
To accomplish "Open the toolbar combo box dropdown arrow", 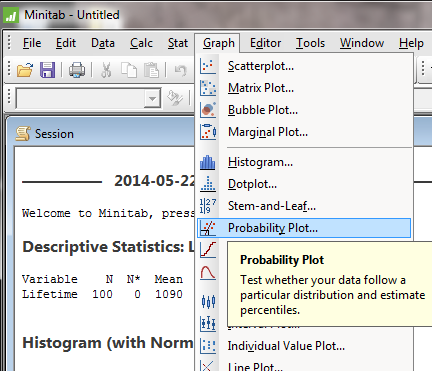I will [x=152, y=98].
